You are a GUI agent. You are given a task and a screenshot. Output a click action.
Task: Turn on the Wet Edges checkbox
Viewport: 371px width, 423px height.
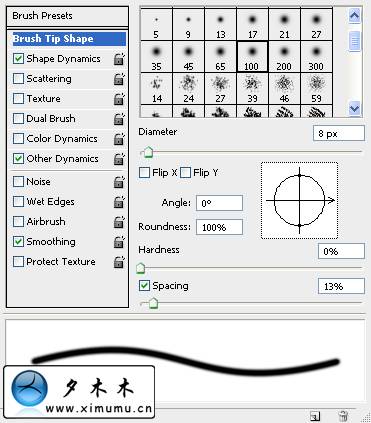[x=18, y=202]
